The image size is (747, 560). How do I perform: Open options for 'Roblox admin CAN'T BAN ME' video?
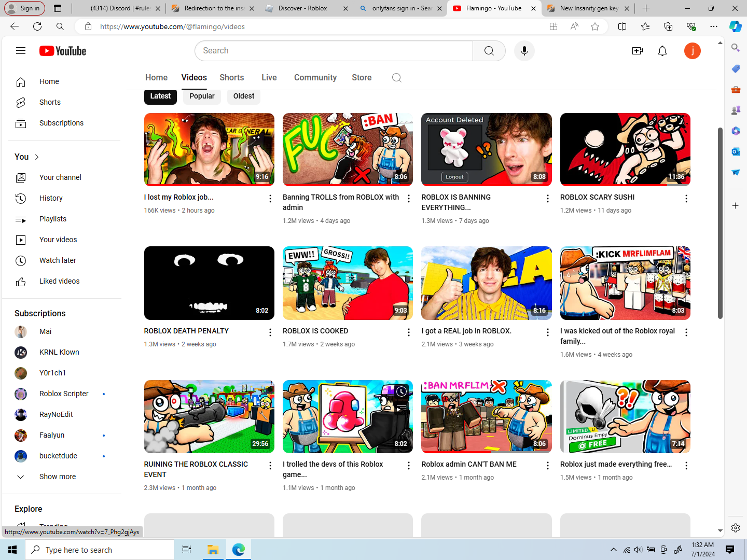pyautogui.click(x=548, y=466)
